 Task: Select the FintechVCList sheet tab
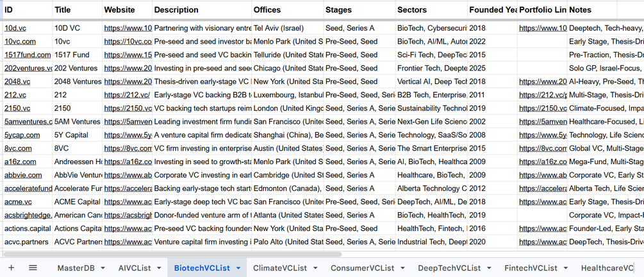[x=531, y=269]
